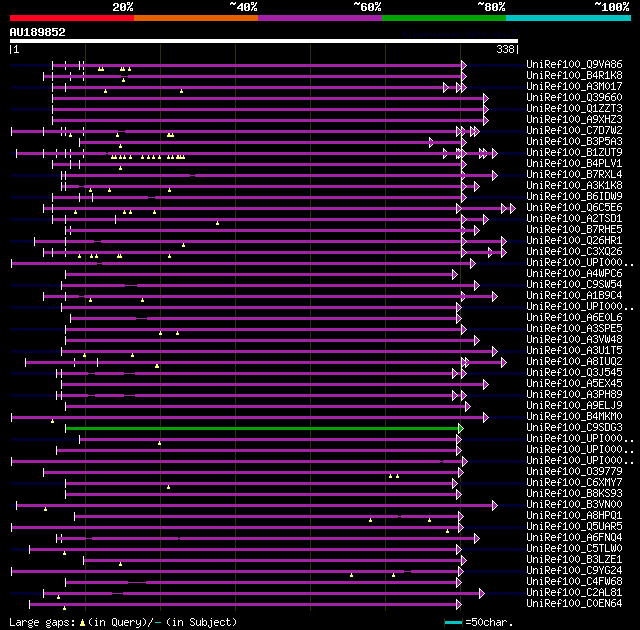This screenshot has height=630, width=640.
Task: Click the purple ~60% legend segment
Action: click(x=320, y=18)
